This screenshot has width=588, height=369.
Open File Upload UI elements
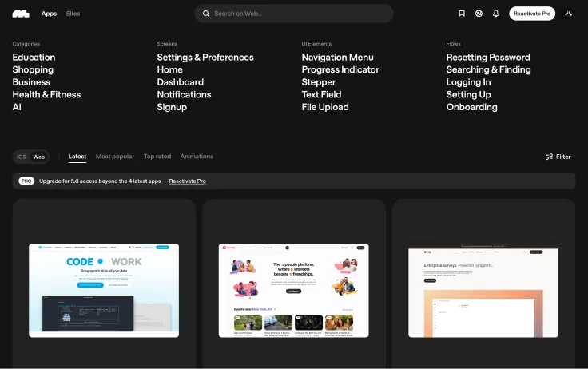pyautogui.click(x=325, y=107)
